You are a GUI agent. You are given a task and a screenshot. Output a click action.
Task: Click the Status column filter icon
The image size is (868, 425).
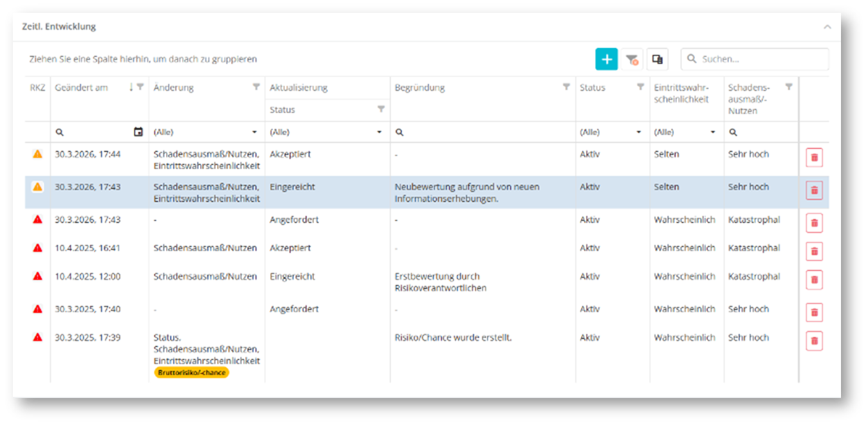tap(640, 87)
